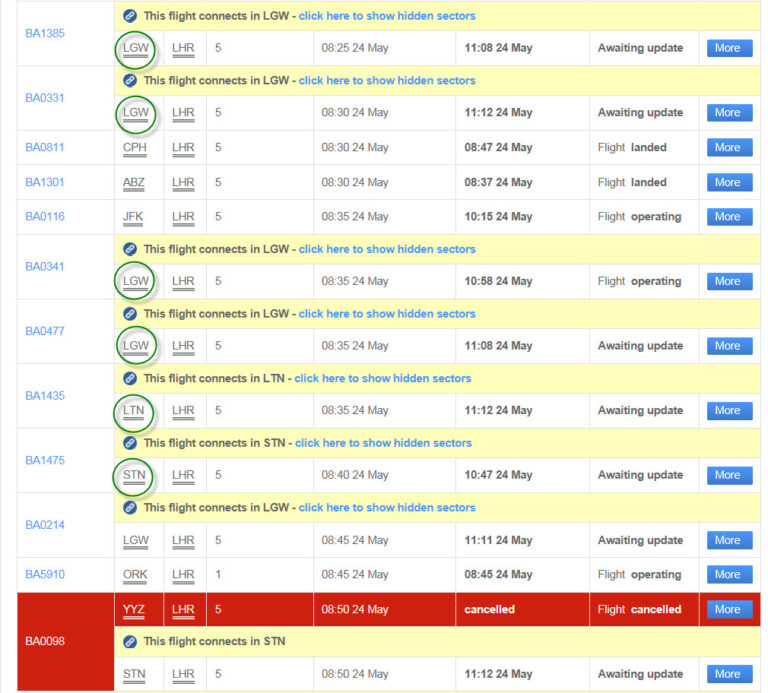Click the STN origin code for BA1475
Image resolution: width=768 pixels, height=693 pixels.
click(134, 476)
